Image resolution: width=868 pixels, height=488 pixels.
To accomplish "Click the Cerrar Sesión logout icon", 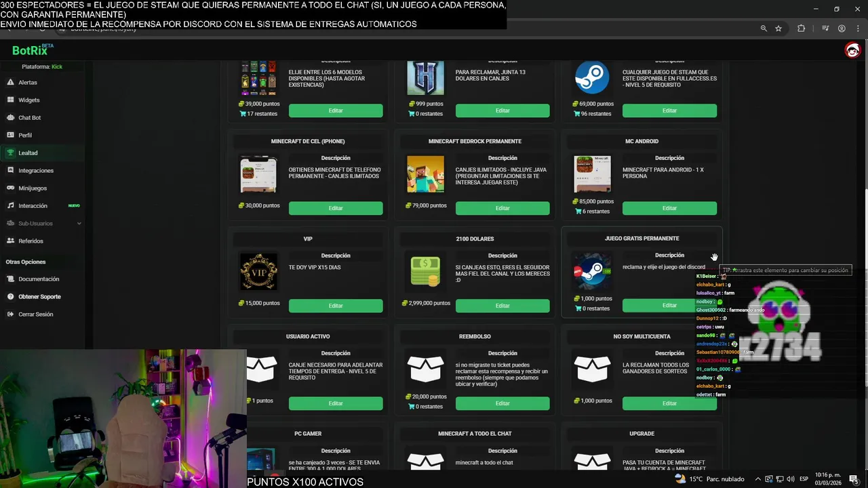I will tap(11, 314).
